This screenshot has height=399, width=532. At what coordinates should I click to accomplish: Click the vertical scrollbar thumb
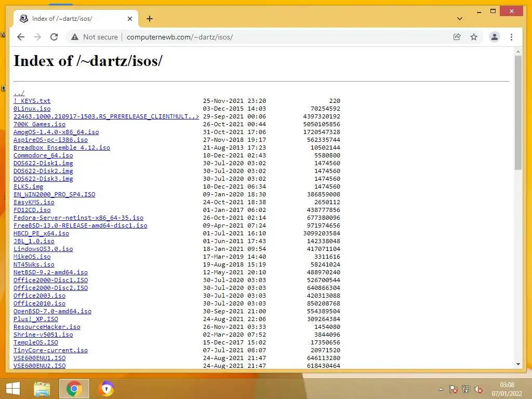click(518, 113)
